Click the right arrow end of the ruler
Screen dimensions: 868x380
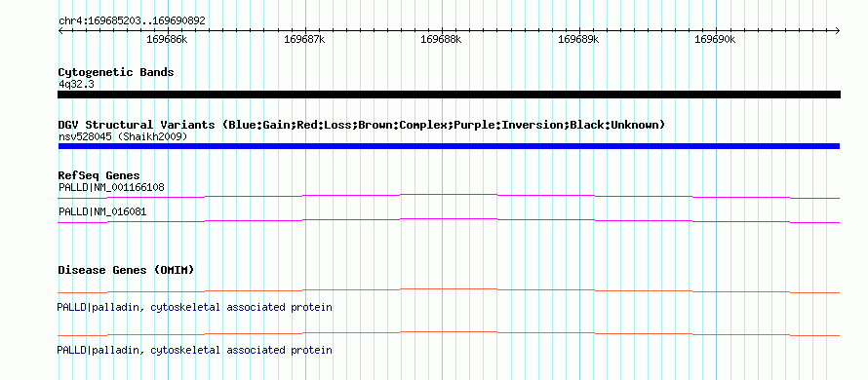pyautogui.click(x=838, y=30)
